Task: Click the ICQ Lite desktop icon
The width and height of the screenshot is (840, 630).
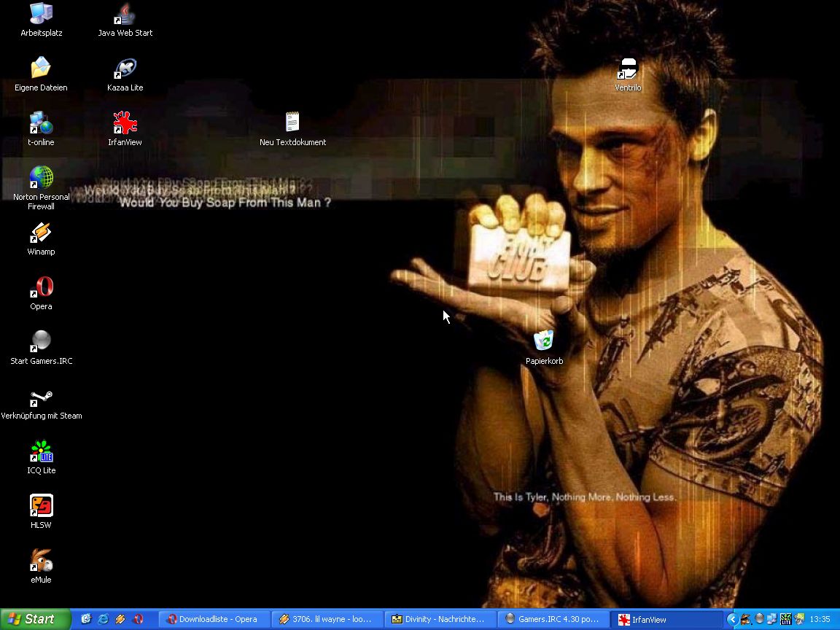Action: point(41,452)
